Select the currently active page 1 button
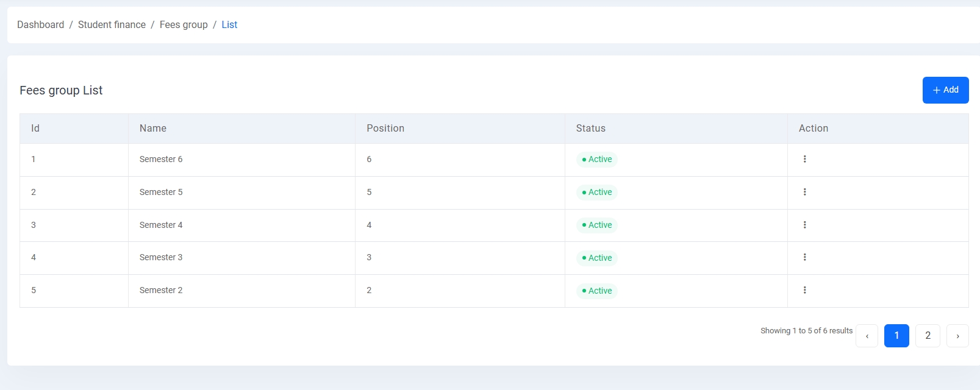This screenshot has width=980, height=390. (x=896, y=335)
